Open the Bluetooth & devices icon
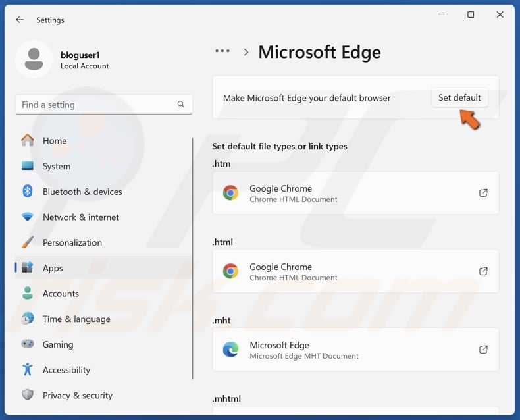The width and height of the screenshot is (520, 420). pyautogui.click(x=28, y=192)
